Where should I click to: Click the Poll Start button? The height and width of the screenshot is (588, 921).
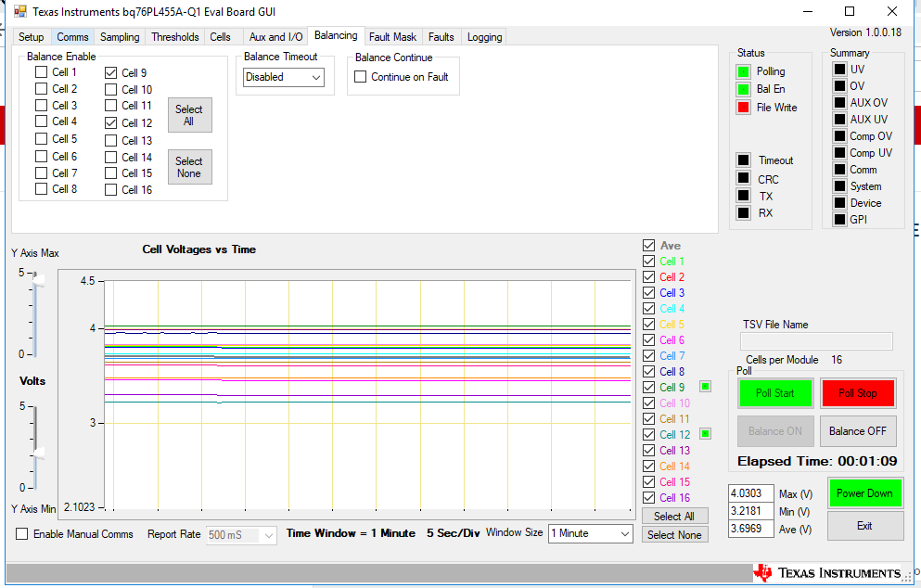pos(775,393)
